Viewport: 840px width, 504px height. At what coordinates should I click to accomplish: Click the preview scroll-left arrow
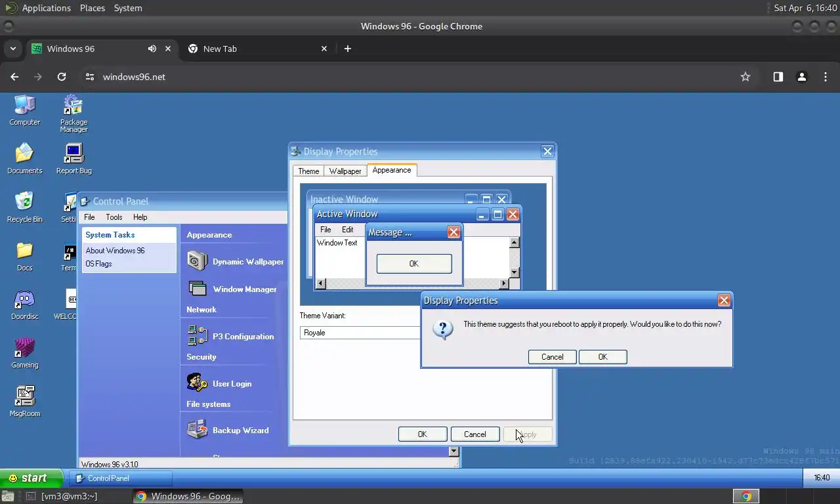click(321, 283)
